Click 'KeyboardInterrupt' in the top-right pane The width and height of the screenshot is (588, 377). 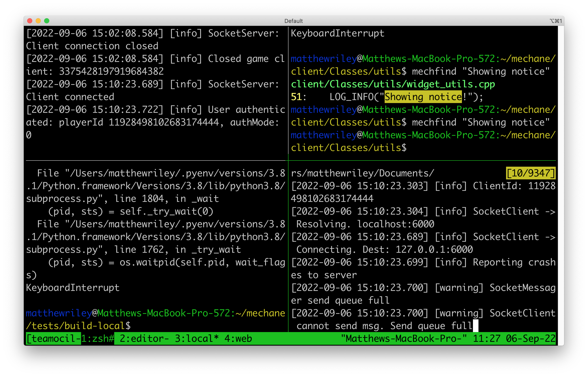(338, 33)
